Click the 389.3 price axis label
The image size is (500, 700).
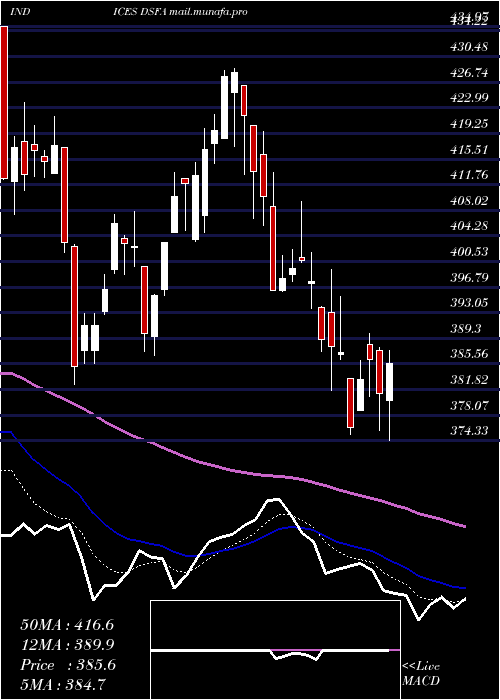(466, 329)
